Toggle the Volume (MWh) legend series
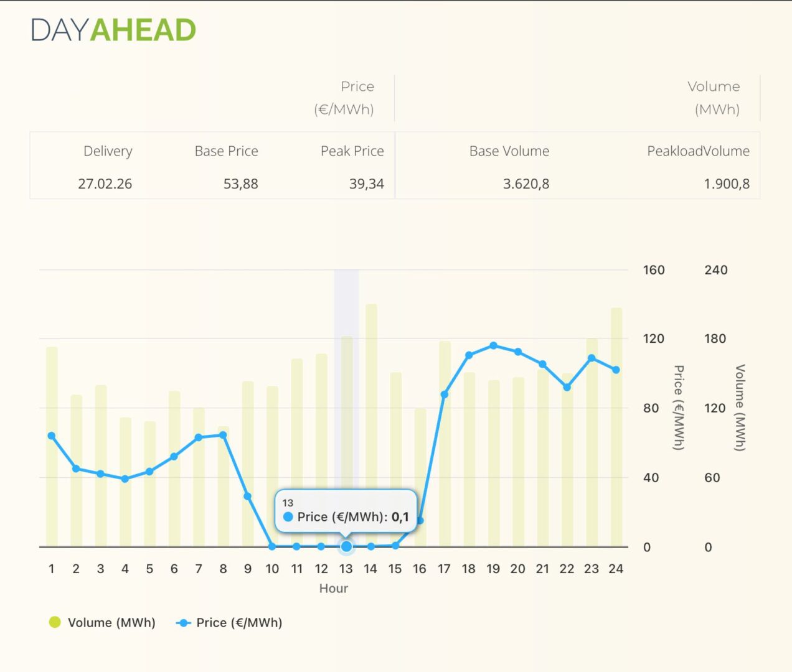Screen dimensions: 792x672 (x=103, y=623)
